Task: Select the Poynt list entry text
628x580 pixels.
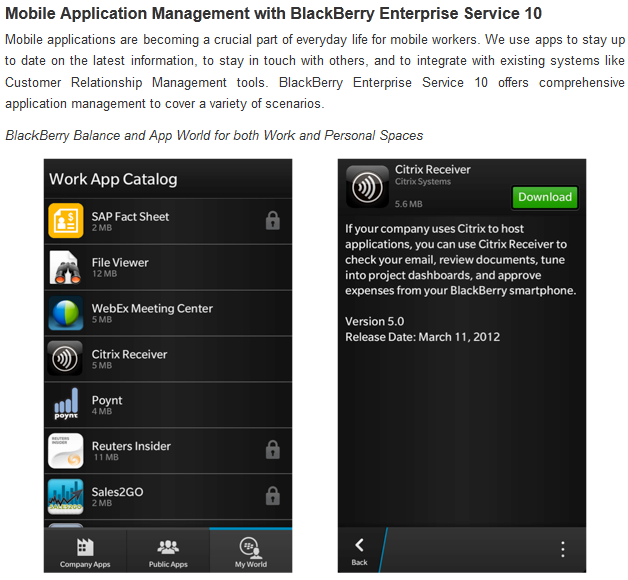Action: (x=107, y=401)
